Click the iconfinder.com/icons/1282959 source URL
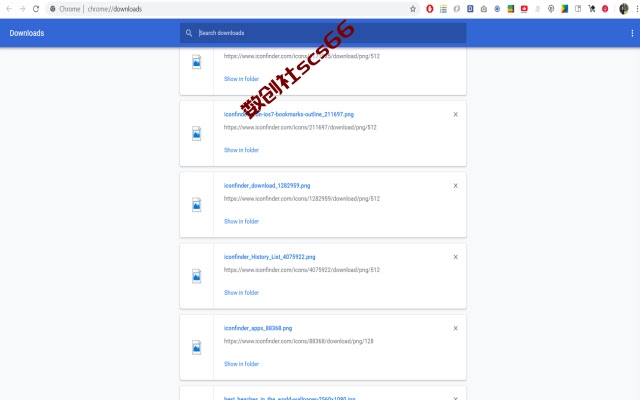Image resolution: width=640 pixels, height=400 pixels. point(302,199)
